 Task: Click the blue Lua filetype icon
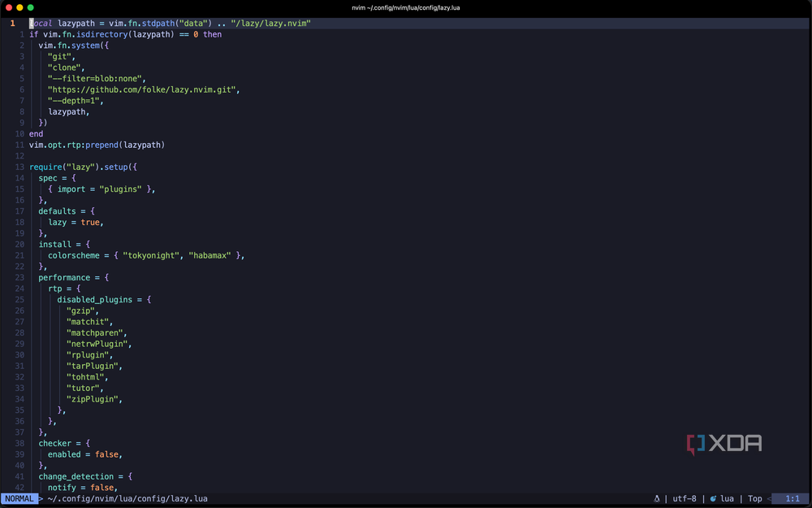pyautogui.click(x=713, y=499)
